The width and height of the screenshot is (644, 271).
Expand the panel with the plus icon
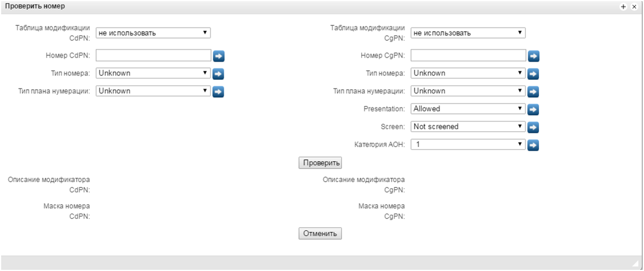tap(623, 6)
